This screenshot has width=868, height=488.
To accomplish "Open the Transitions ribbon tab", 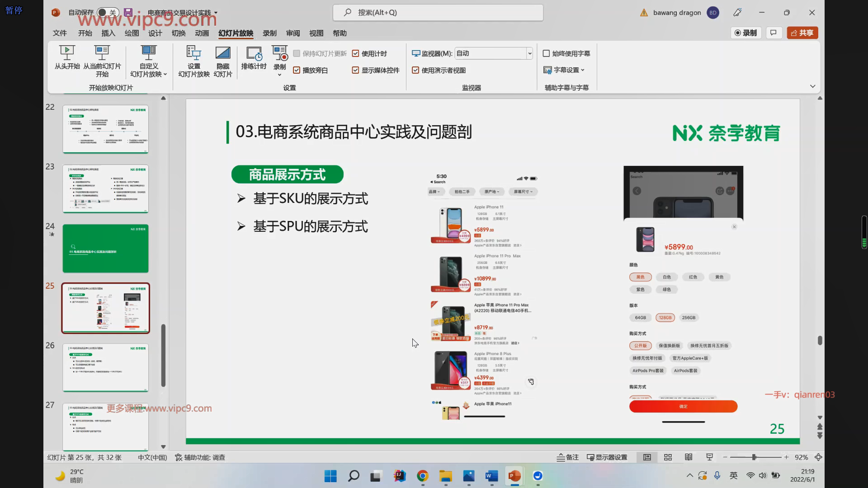I will pos(179,33).
